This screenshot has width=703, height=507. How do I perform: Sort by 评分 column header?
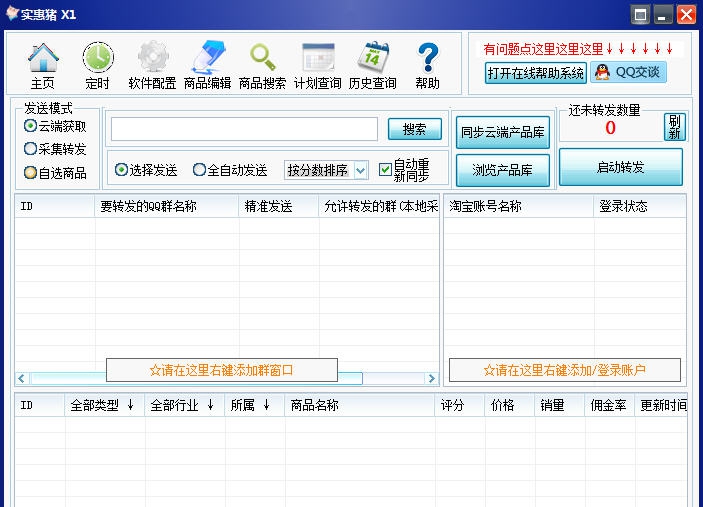pos(460,405)
